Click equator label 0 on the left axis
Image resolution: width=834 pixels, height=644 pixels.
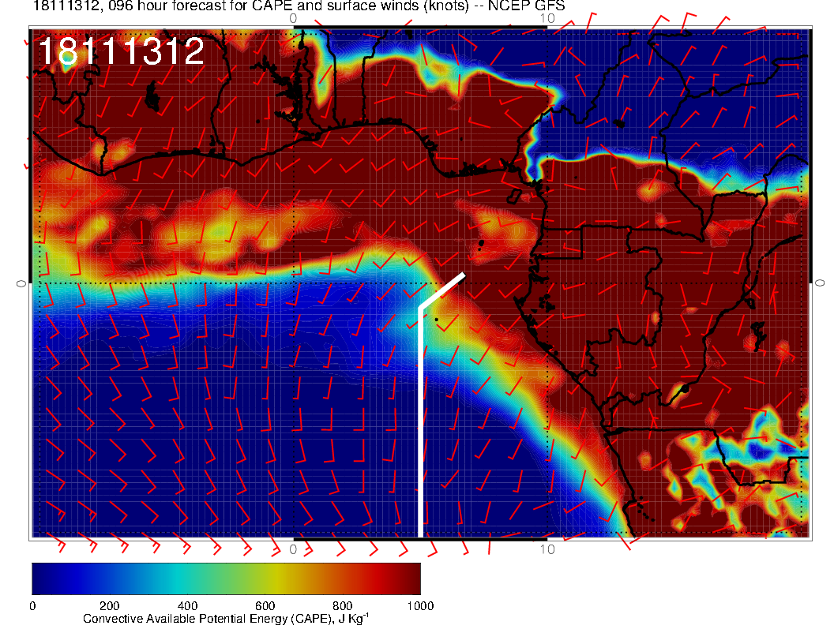pyautogui.click(x=21, y=284)
